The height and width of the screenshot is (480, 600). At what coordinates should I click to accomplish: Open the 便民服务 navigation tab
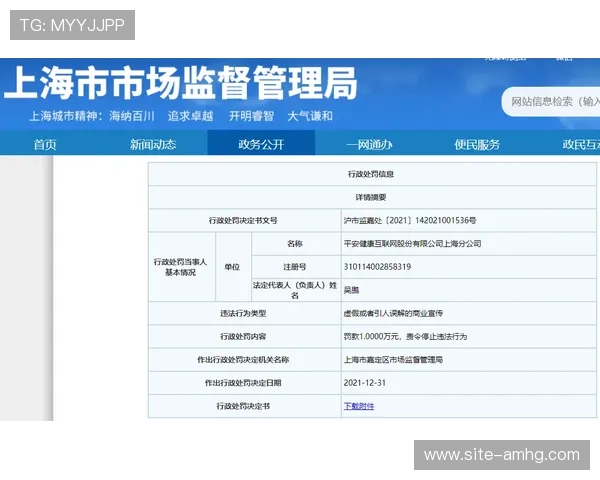coord(477,144)
